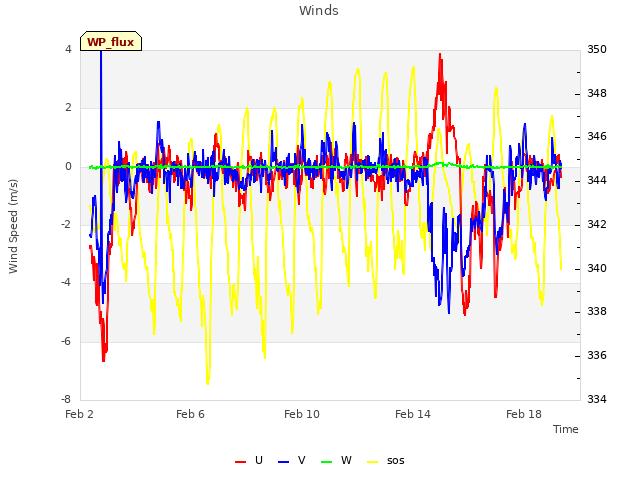Click the -8 left axis value
The height and width of the screenshot is (480, 640).
click(66, 399)
